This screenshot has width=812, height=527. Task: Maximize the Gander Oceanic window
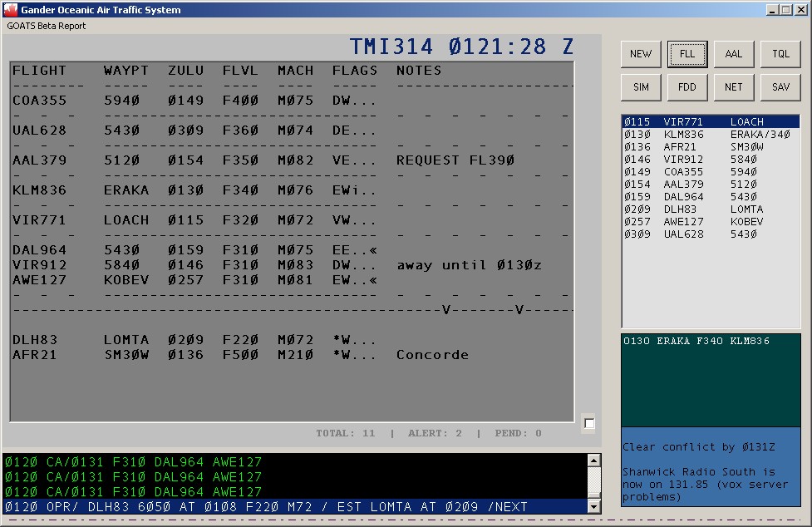[x=785, y=10]
